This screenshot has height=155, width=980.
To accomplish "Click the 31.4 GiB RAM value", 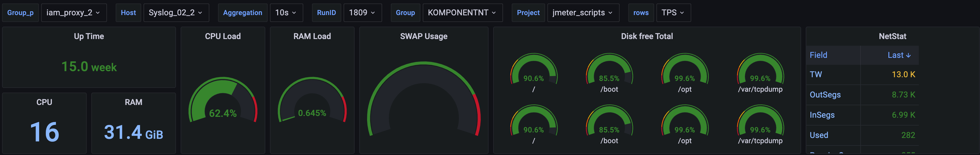I will [134, 133].
